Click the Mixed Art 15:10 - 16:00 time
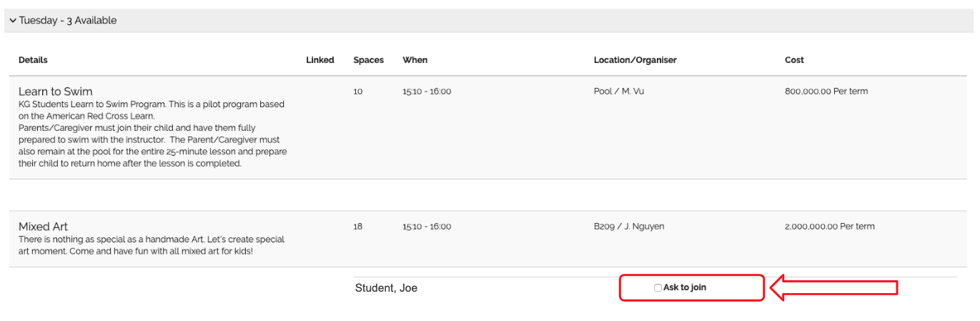The image size is (980, 321). point(427,227)
